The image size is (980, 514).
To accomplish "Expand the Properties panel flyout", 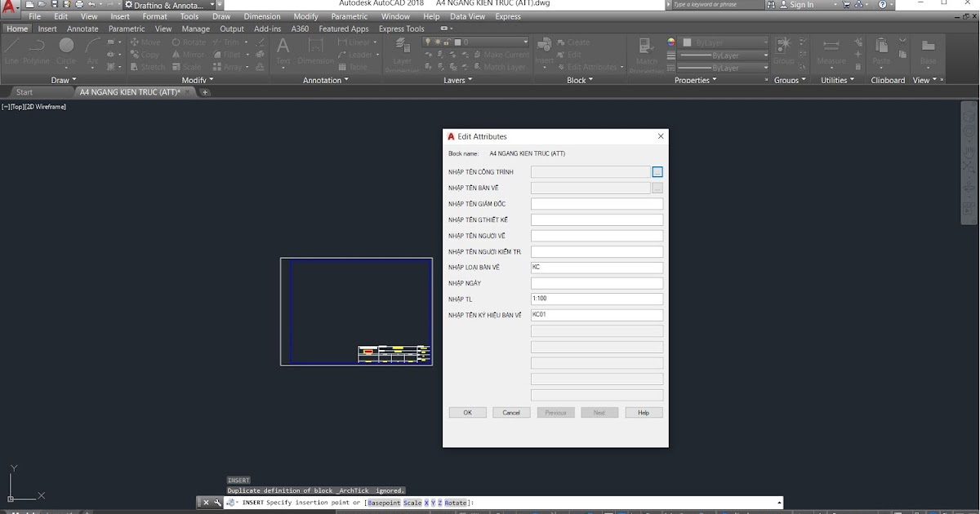I will coord(695,80).
